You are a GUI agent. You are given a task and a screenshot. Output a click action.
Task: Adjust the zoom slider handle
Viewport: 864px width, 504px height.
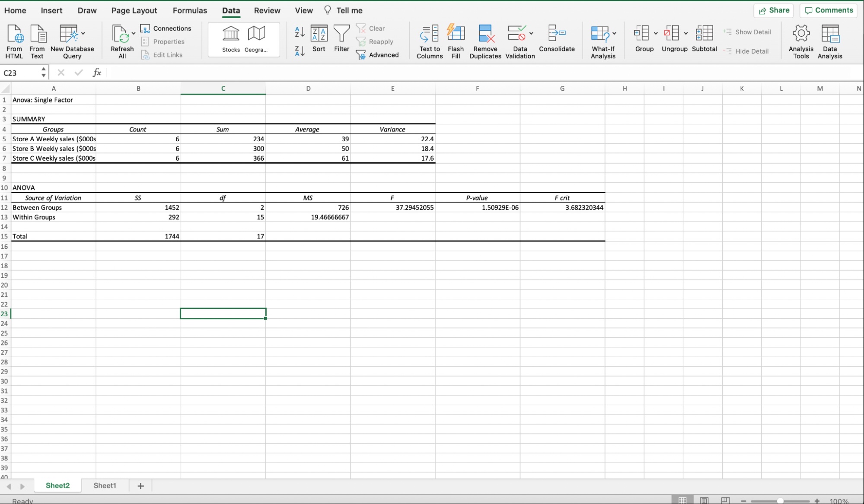(780, 501)
